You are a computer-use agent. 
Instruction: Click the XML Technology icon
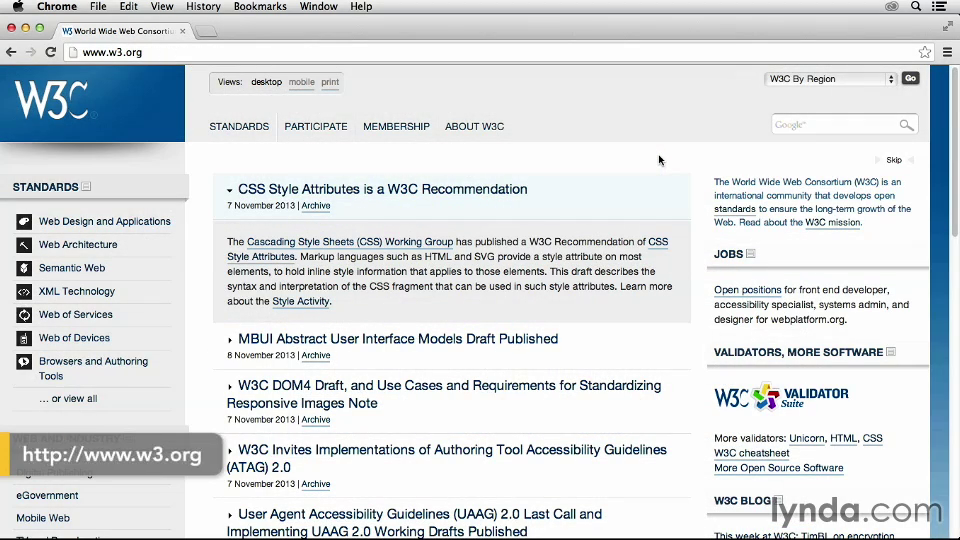(24, 291)
